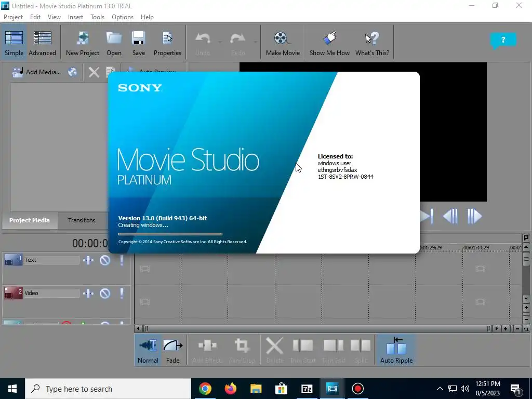Select the Project Media tab

(30, 220)
